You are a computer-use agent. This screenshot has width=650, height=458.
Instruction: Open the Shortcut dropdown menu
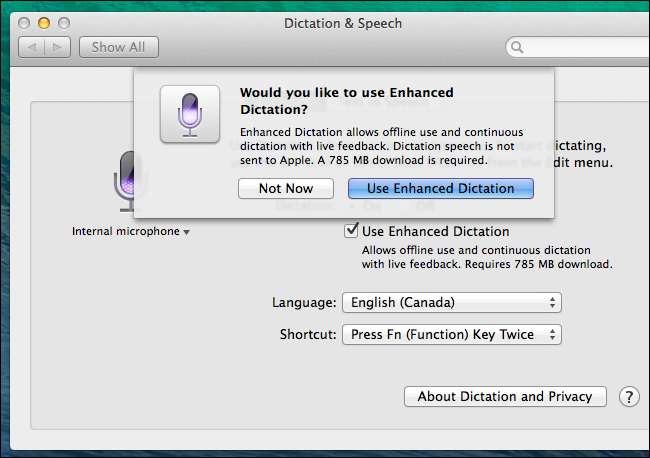452,334
